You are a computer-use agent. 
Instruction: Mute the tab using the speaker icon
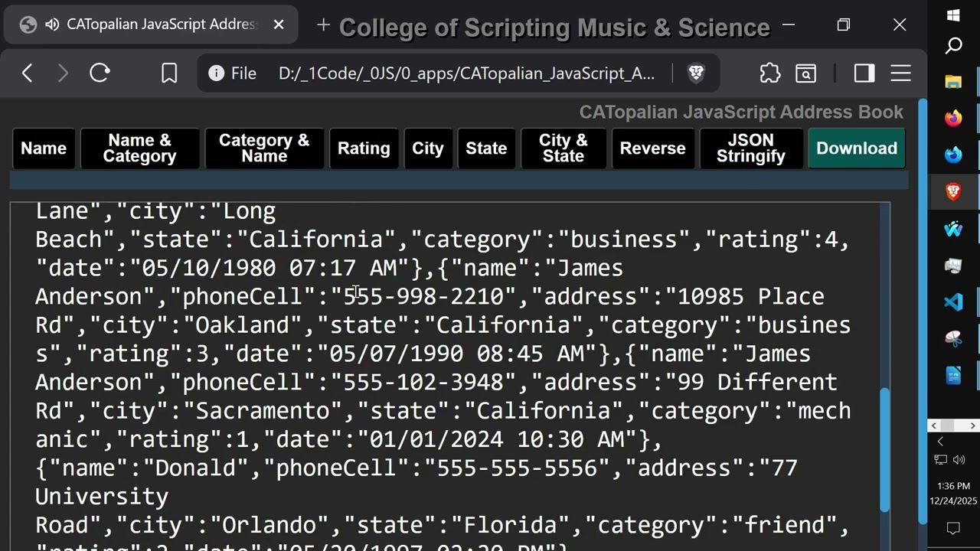pos(52,24)
